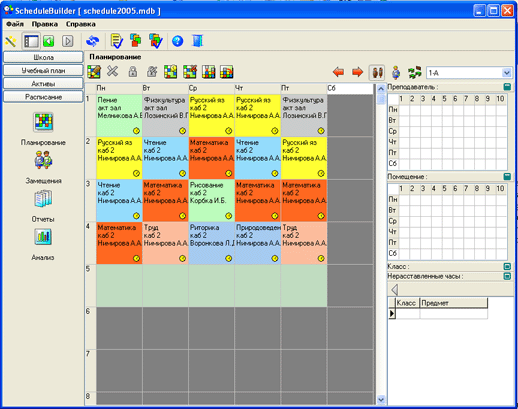
Task: Toggle the side panel layout button
Action: click(31, 41)
